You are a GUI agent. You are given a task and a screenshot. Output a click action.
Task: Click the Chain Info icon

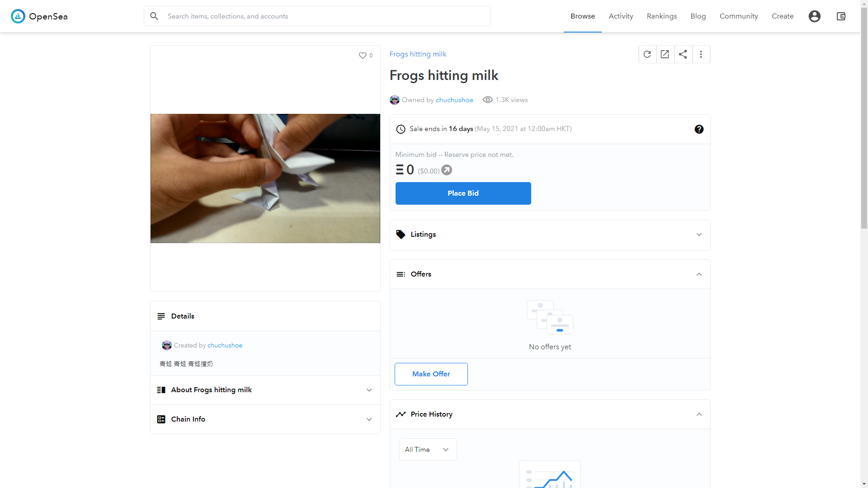pyautogui.click(x=161, y=419)
